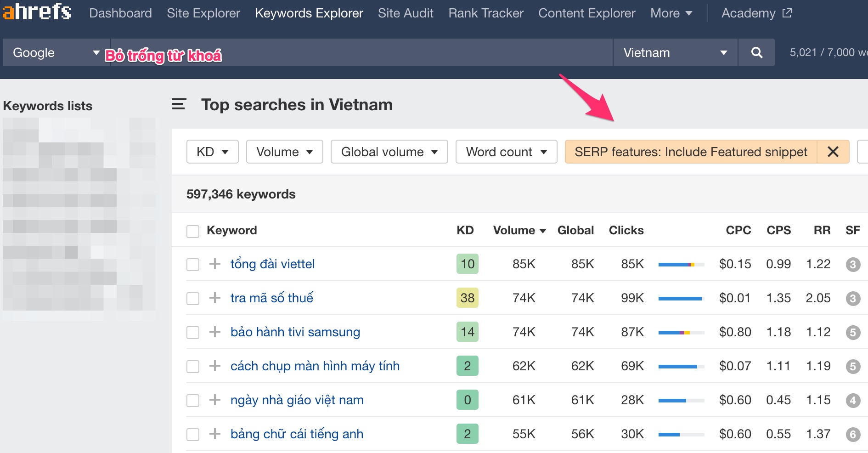The image size is (868, 453).
Task: Open Site Audit
Action: [x=406, y=13]
